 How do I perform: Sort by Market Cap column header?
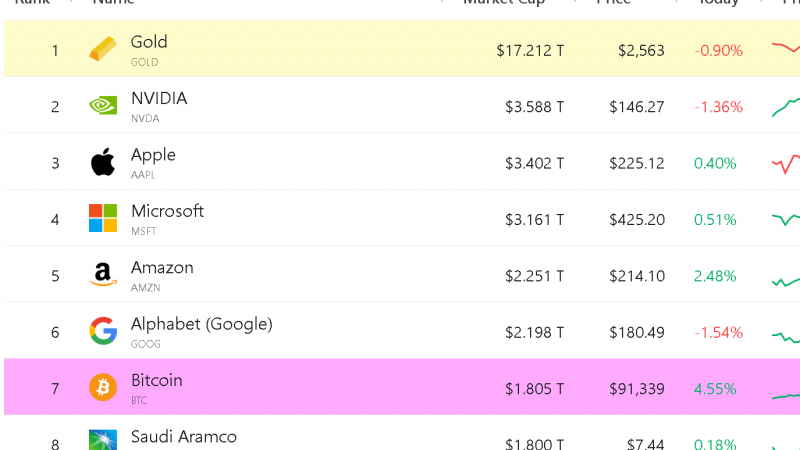504,2
